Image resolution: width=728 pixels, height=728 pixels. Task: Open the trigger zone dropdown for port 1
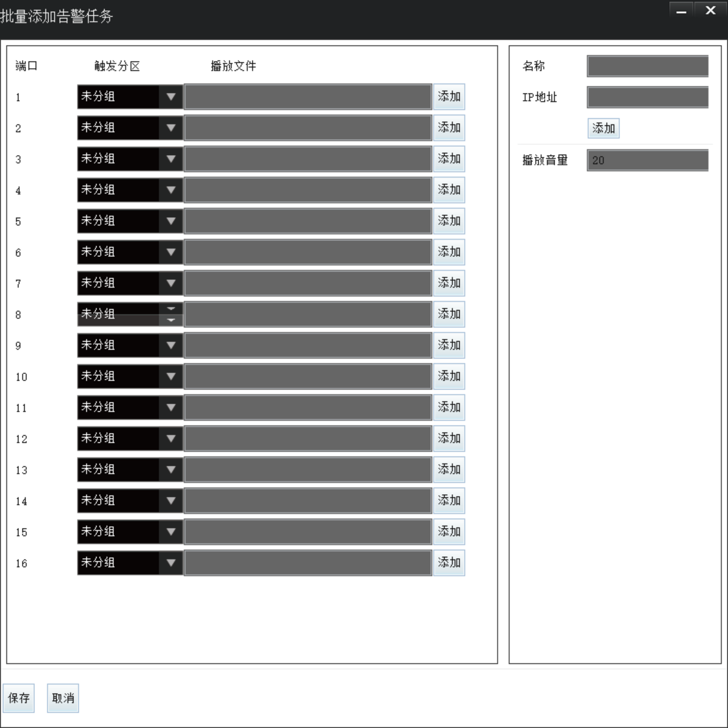click(172, 97)
